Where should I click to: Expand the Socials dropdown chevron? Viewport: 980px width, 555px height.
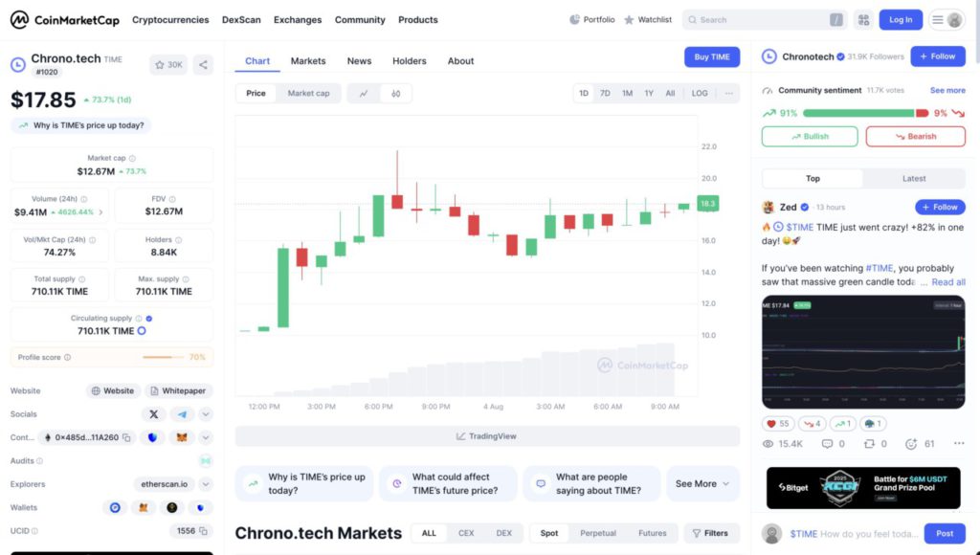click(x=206, y=414)
